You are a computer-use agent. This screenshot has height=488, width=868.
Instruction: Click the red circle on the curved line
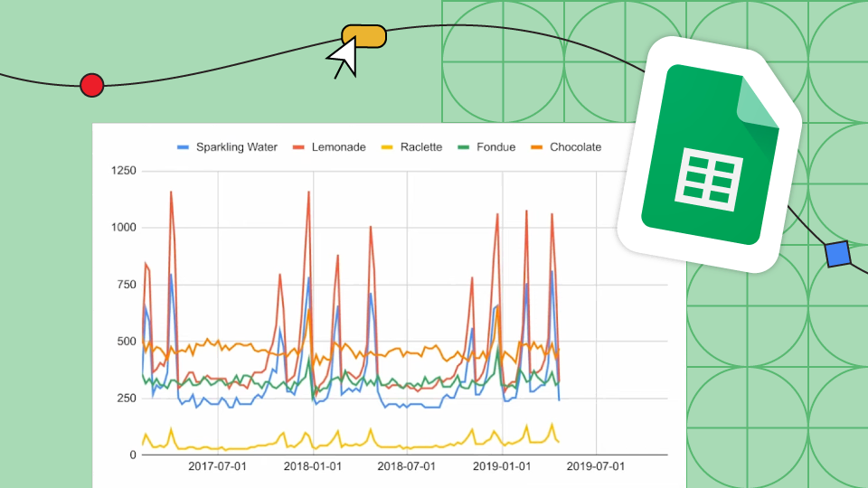[91, 85]
